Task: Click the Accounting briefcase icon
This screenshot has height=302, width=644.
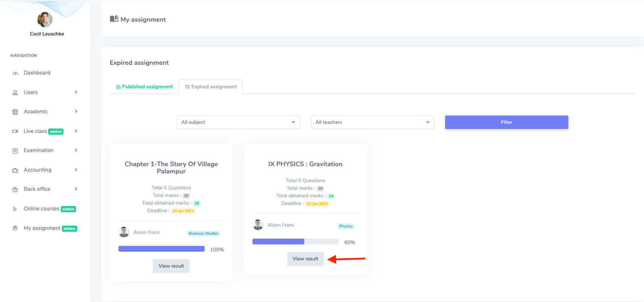Action: [15, 170]
